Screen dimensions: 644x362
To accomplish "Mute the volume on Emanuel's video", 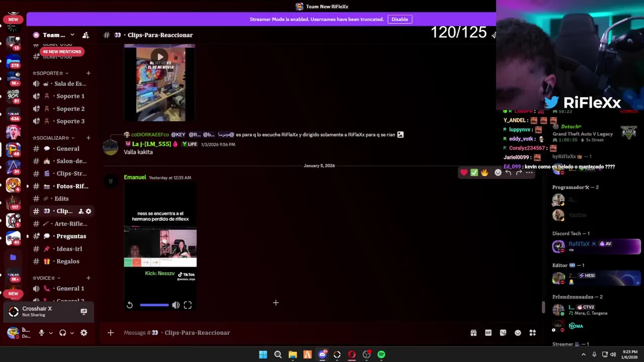I will (176, 305).
